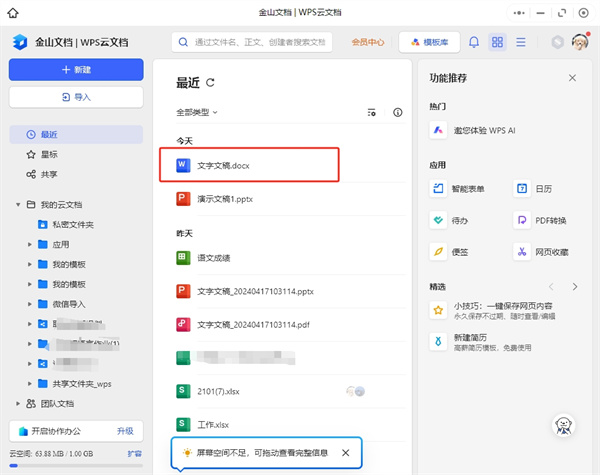Go to next 精选 page
The height and width of the screenshot is (475, 600).
pyautogui.click(x=575, y=287)
